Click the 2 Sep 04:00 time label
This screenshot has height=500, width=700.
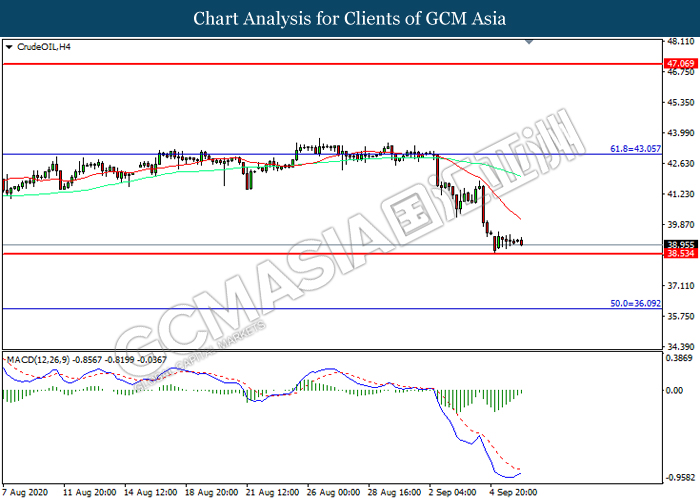[453, 492]
